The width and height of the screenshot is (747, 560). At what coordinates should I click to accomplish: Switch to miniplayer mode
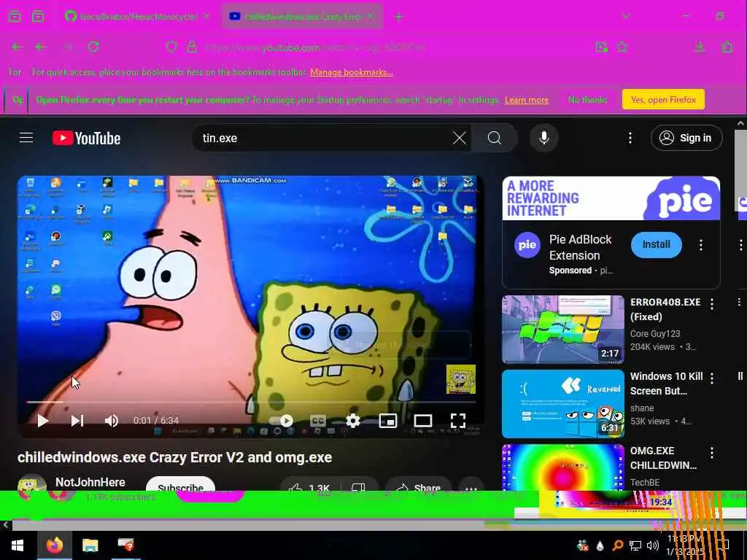coord(388,421)
